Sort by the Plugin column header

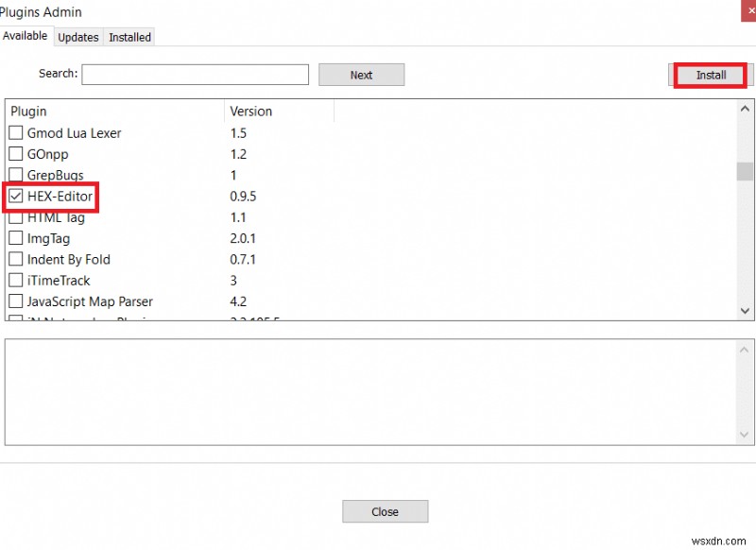(114, 112)
